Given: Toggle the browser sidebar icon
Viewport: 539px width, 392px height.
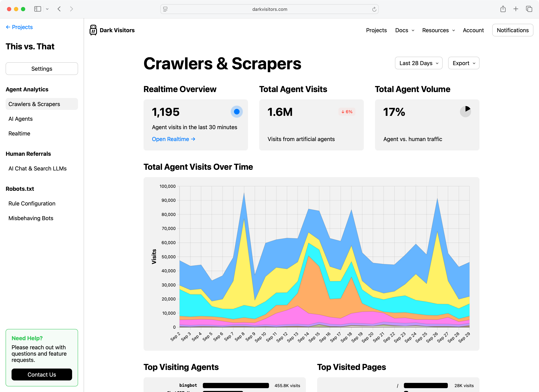Looking at the screenshot, I should click(38, 9).
